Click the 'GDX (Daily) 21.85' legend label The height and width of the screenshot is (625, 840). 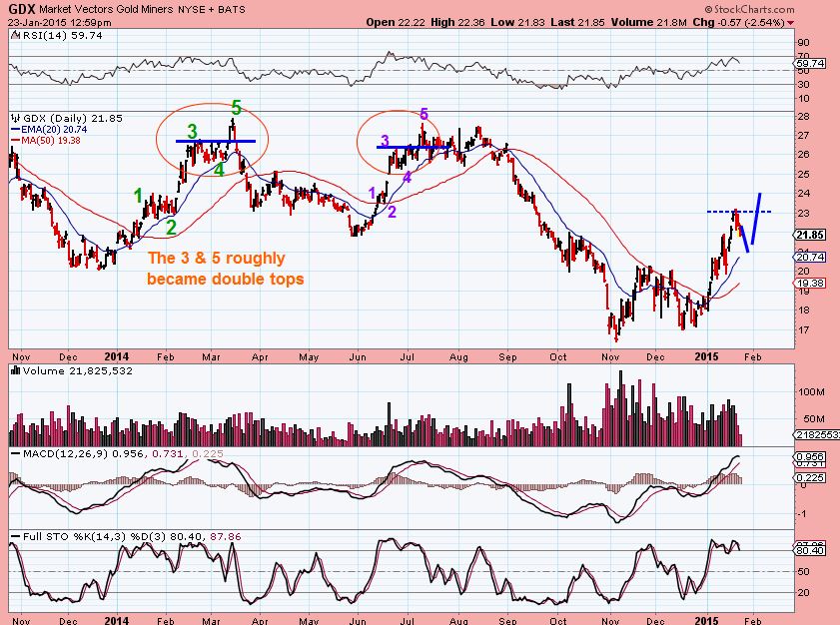(73, 119)
